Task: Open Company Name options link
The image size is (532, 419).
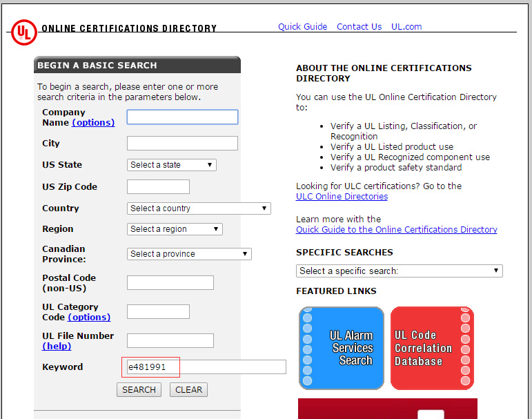Action: (93, 123)
